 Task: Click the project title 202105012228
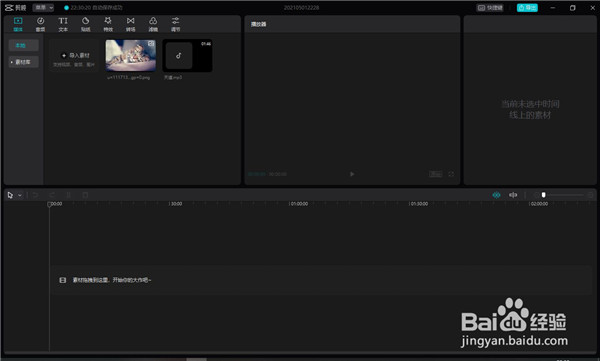[x=302, y=8]
